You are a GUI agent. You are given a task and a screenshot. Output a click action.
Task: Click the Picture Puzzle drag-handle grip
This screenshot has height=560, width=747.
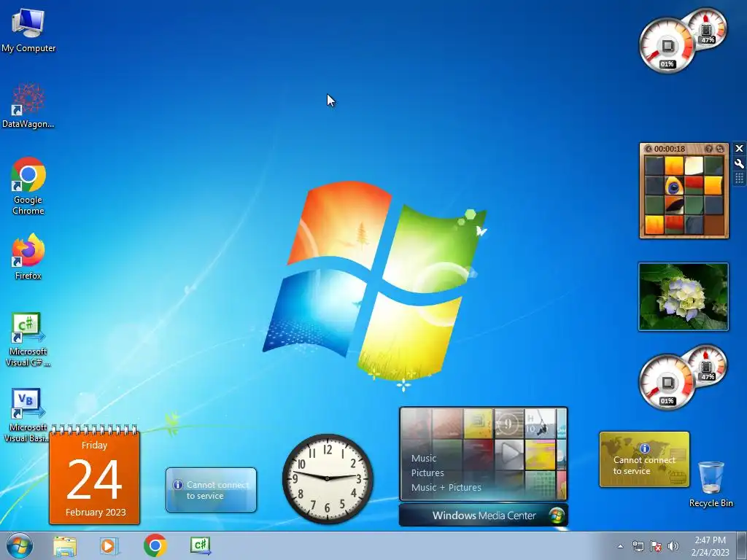[739, 178]
